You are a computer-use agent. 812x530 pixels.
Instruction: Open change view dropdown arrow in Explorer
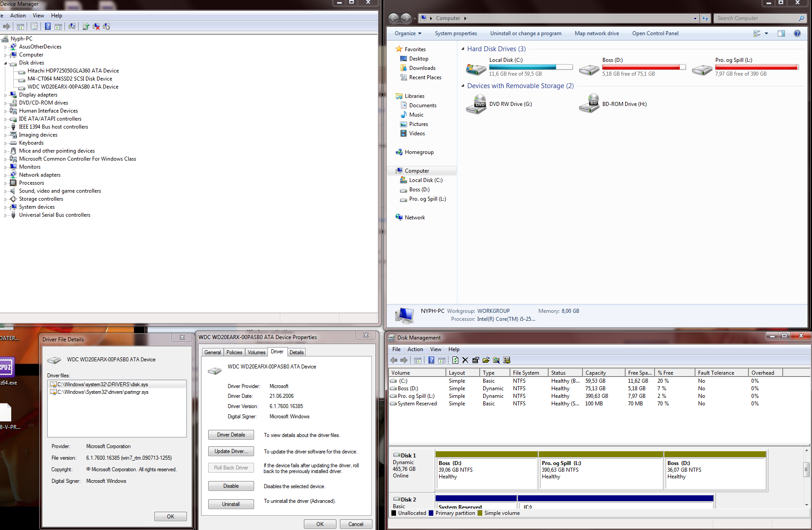coord(766,33)
